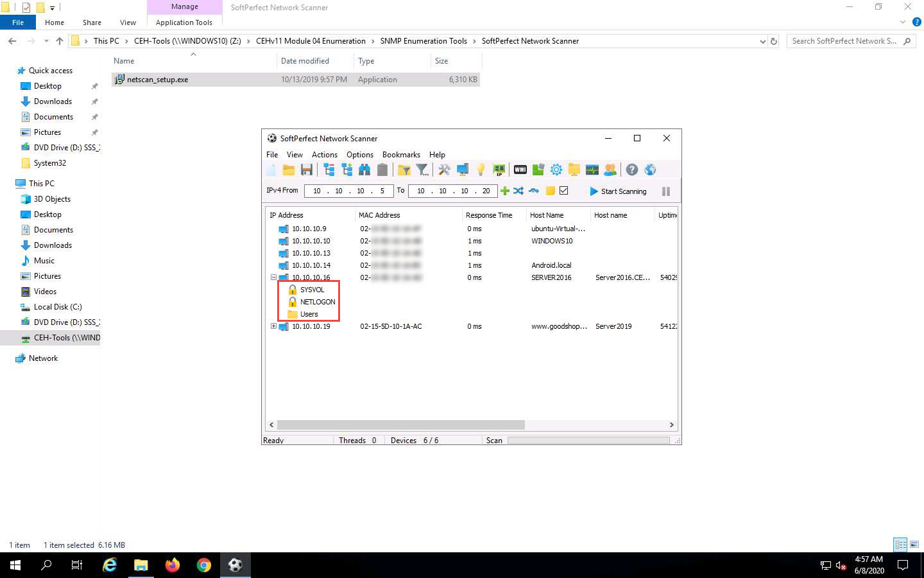Open the View menu in Network Scanner
Image resolution: width=924 pixels, height=578 pixels.
[295, 155]
